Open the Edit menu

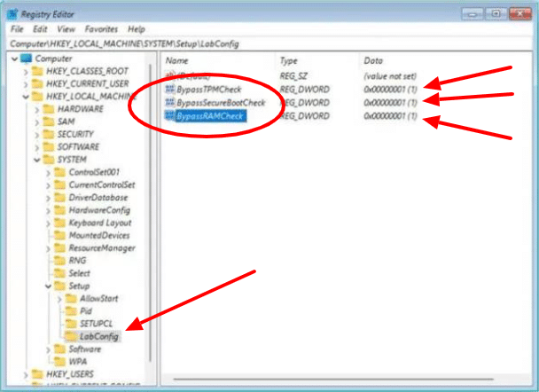tap(40, 29)
